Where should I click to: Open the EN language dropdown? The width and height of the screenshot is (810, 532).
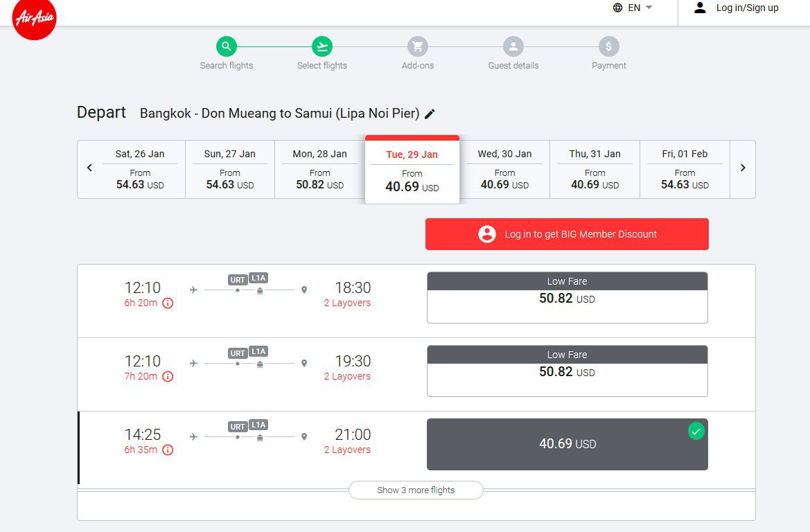click(x=633, y=8)
